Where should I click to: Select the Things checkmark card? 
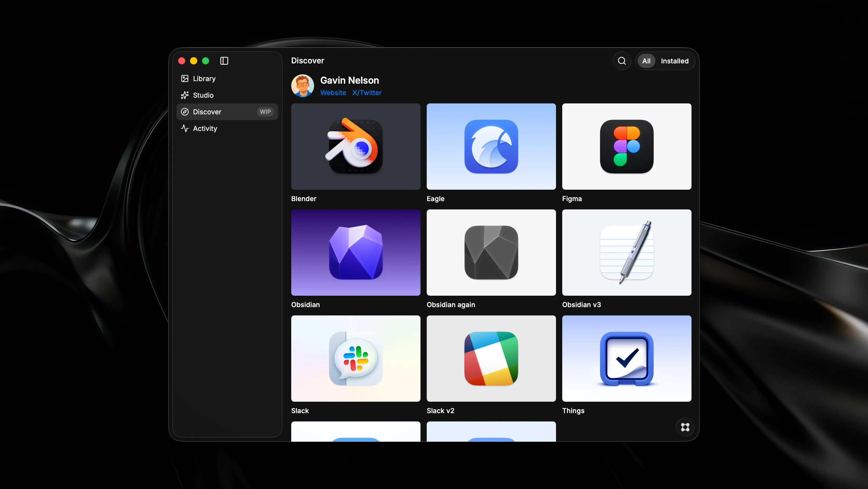(626, 359)
